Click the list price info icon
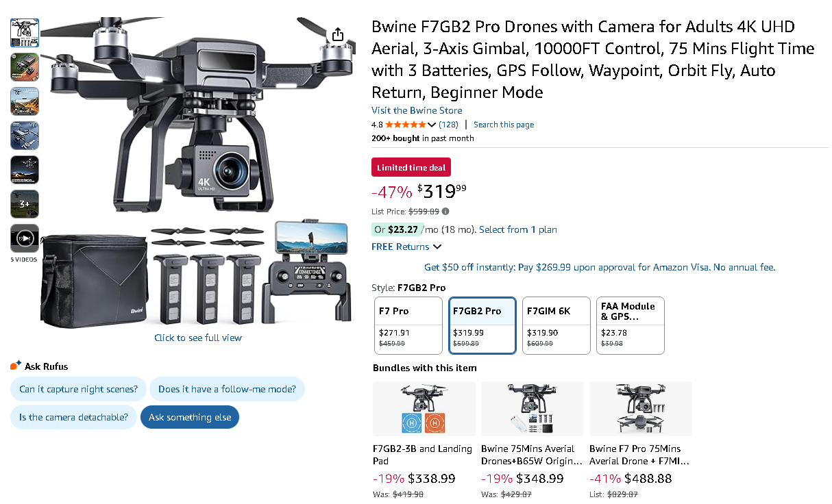This screenshot has height=504, width=832. [x=445, y=212]
